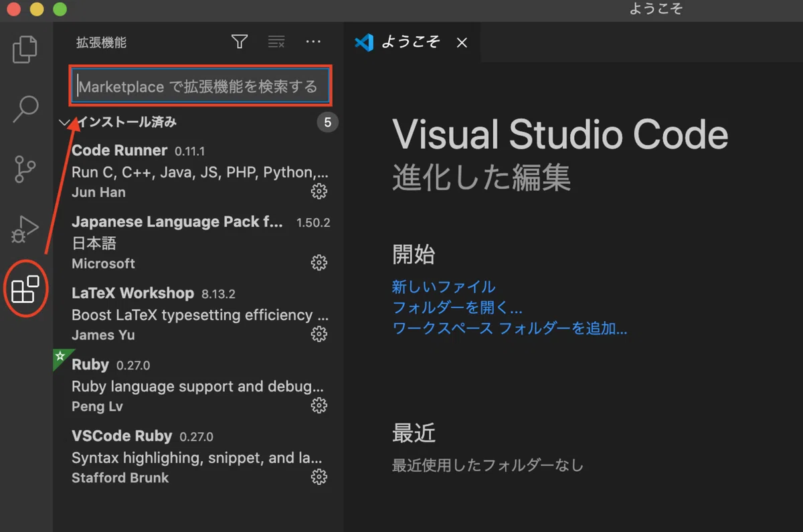Select the Extensions view icon
Screen dimensions: 803x532
(25, 289)
